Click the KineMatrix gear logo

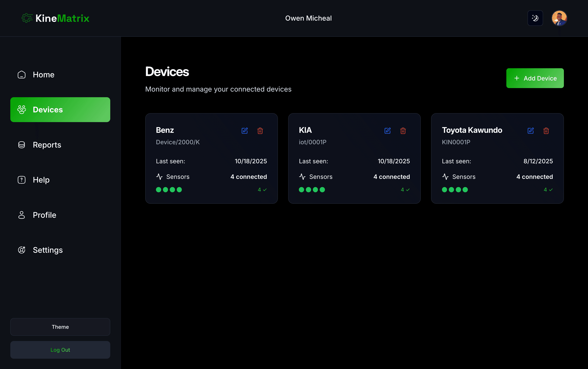click(x=27, y=18)
